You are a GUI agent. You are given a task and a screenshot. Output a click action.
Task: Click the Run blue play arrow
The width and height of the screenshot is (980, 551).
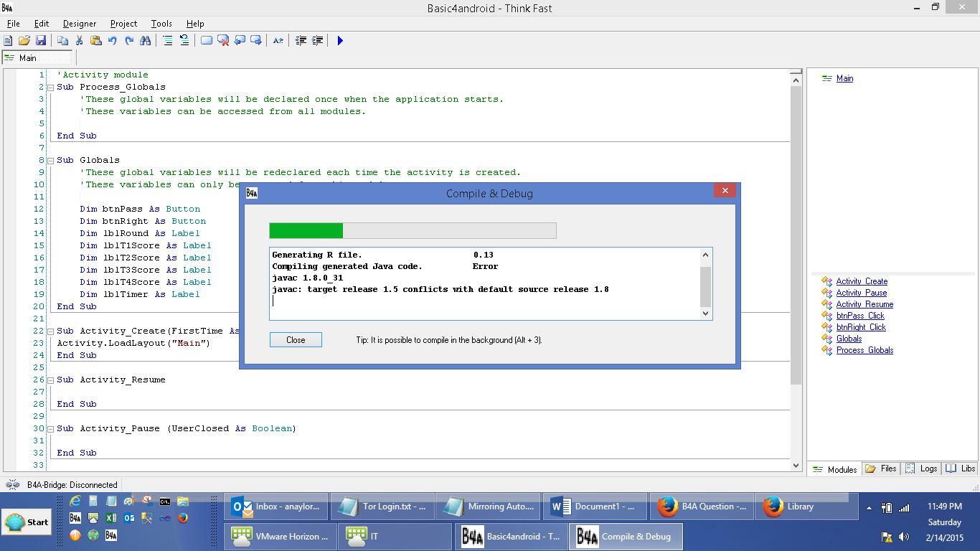(340, 41)
